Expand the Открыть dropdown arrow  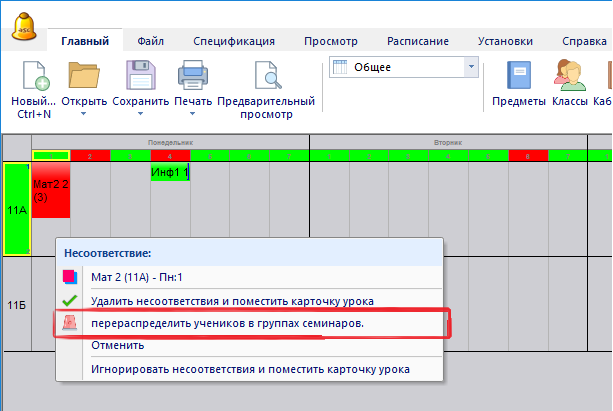point(85,114)
